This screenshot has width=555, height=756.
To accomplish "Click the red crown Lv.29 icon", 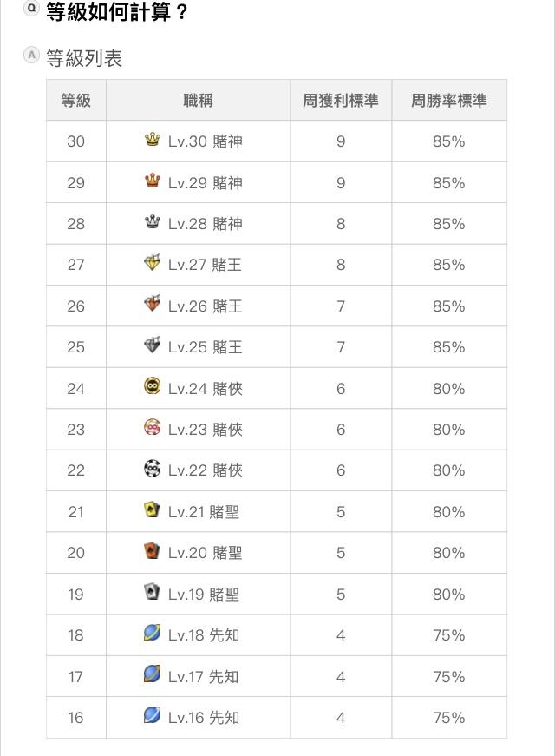I will click(153, 181).
